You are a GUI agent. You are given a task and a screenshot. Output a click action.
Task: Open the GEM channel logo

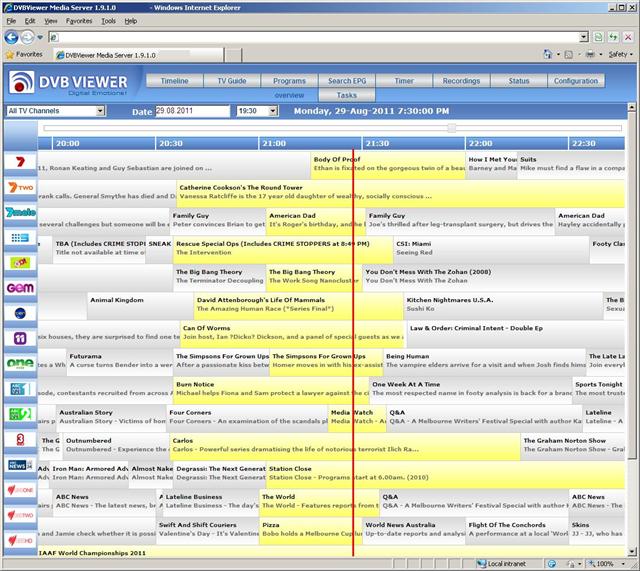coord(20,288)
